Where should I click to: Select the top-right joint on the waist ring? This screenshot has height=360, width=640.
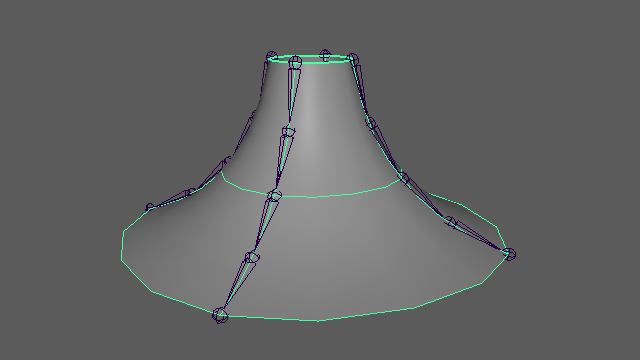pos(353,59)
